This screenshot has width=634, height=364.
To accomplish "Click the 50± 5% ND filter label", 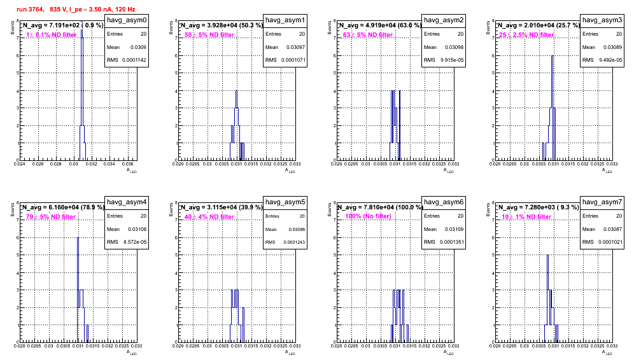I will pyautogui.click(x=209, y=35).
